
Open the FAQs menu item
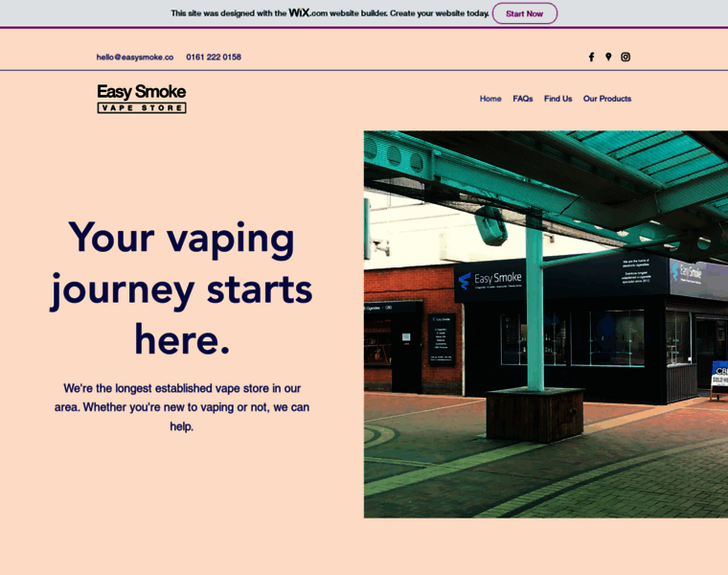(x=523, y=99)
